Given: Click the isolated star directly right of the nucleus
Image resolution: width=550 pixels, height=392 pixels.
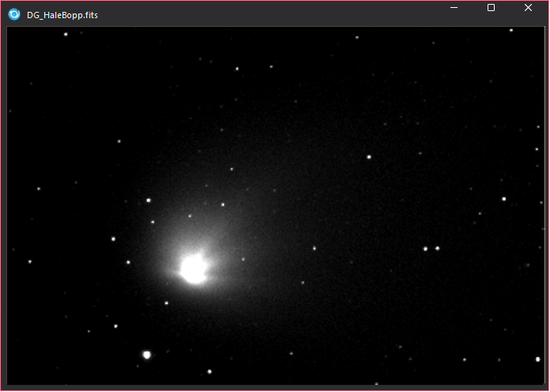Looking at the screenshot, I should pos(314,248).
